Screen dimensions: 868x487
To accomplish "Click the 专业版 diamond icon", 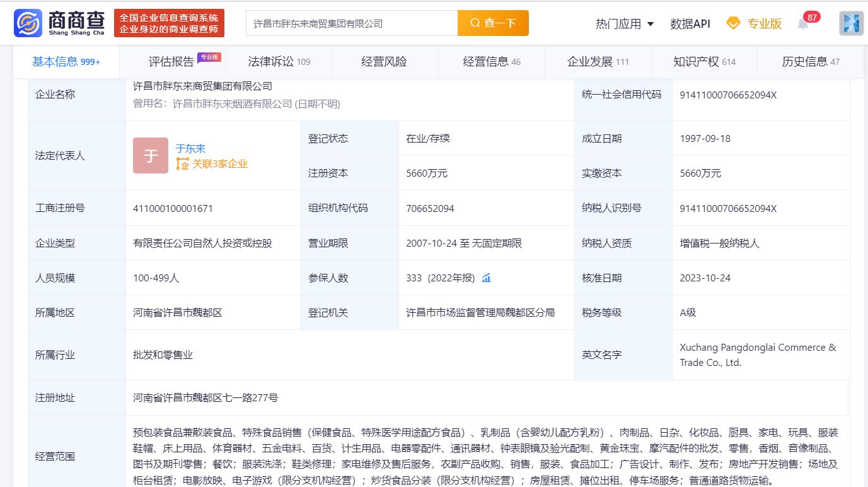I will pos(733,23).
